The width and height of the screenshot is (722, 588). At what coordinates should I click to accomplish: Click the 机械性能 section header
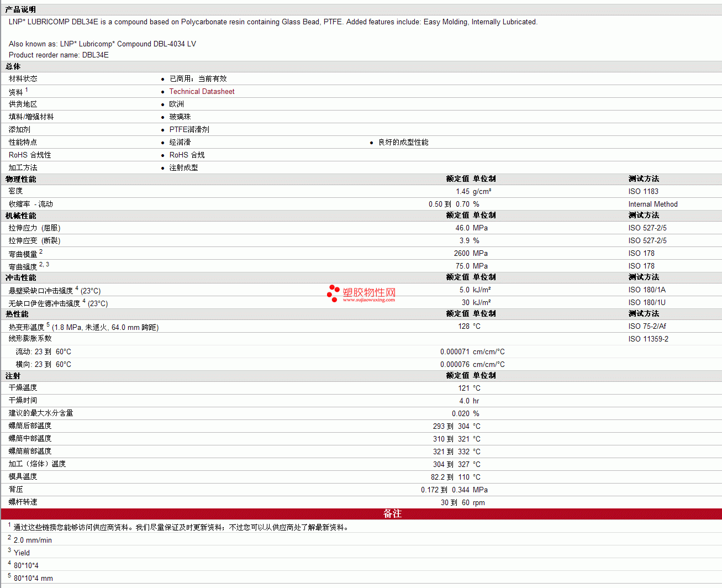[20, 216]
